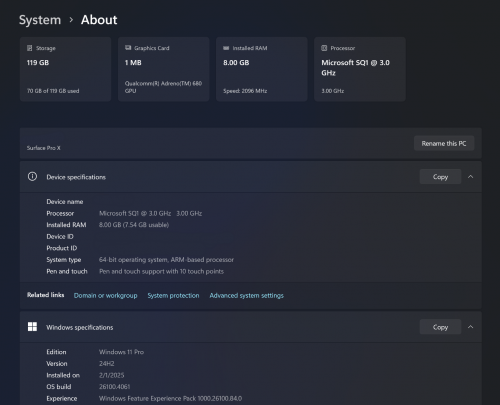The image size is (500, 405).
Task: Open the Installed RAM 8.00 GB card
Action: tap(262, 69)
